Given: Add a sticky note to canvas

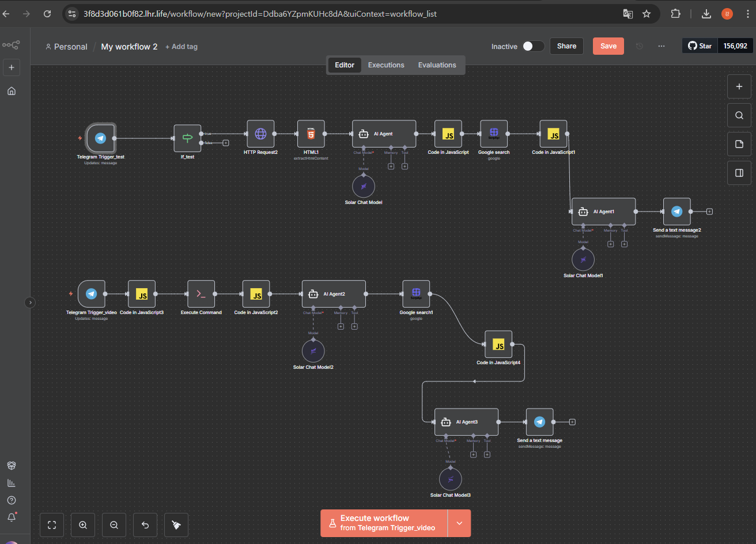Looking at the screenshot, I should pos(739,144).
